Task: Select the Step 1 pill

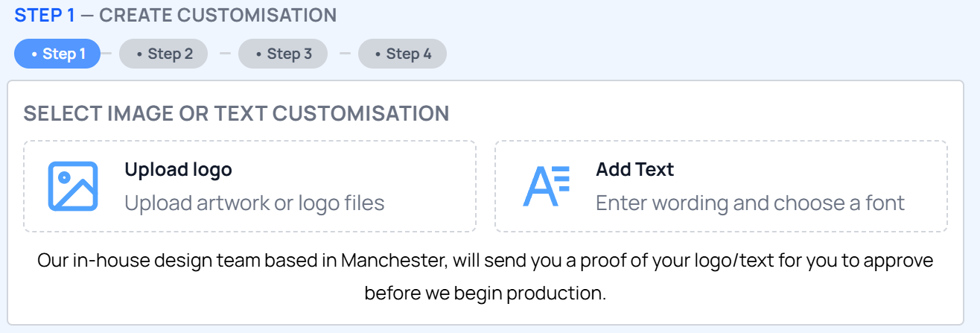Action: click(57, 54)
